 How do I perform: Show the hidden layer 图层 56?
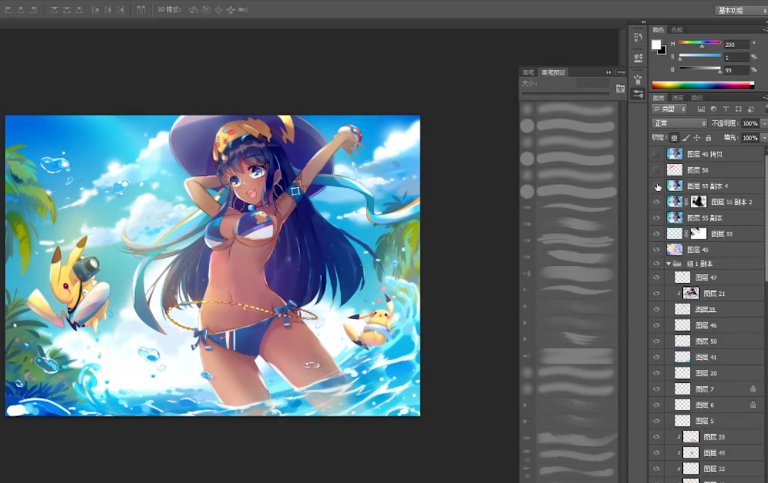(x=656, y=170)
